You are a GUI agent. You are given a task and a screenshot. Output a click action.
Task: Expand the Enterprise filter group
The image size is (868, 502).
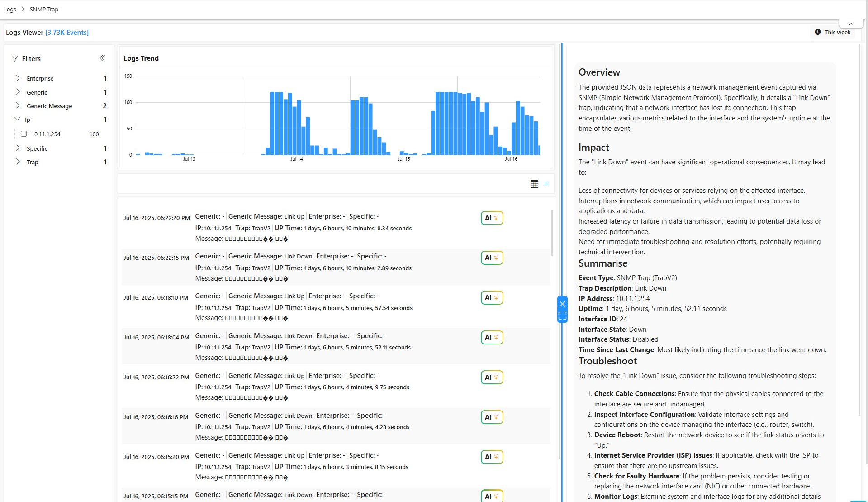(x=18, y=78)
